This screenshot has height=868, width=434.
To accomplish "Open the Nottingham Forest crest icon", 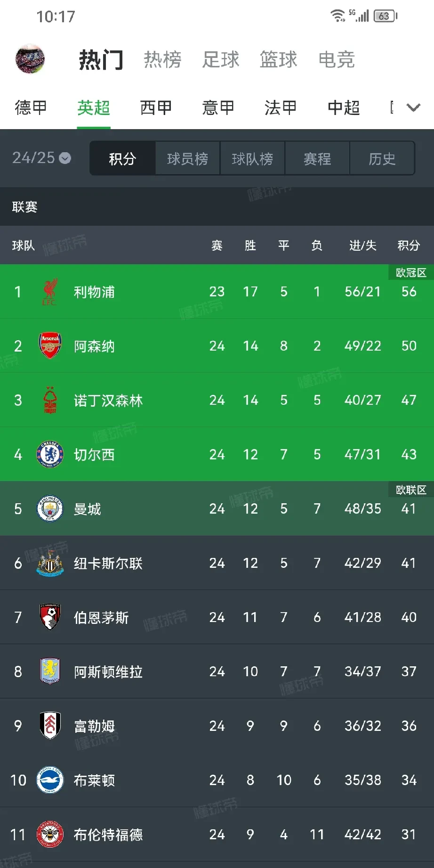I will point(50,400).
